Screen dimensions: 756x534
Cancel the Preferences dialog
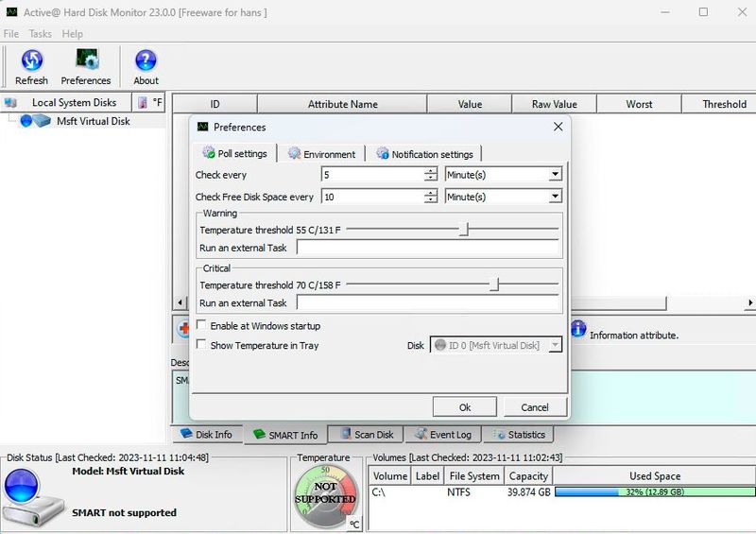coord(535,407)
